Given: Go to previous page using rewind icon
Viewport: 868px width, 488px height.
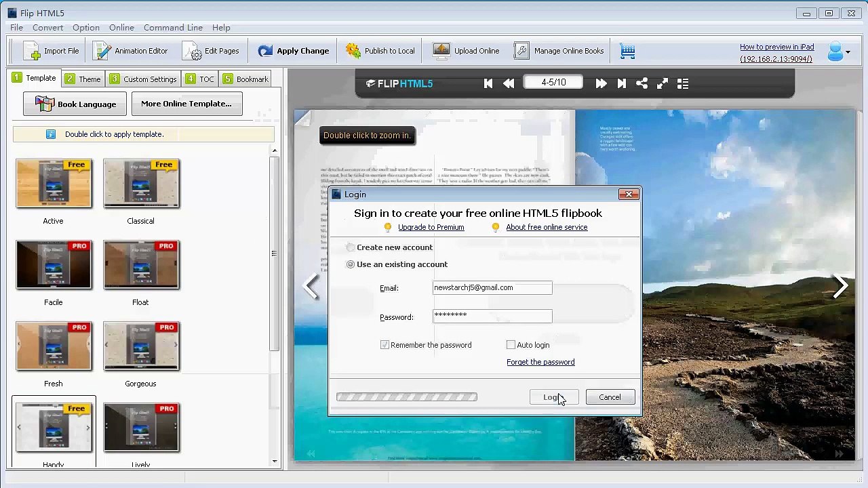Looking at the screenshot, I should coord(509,83).
